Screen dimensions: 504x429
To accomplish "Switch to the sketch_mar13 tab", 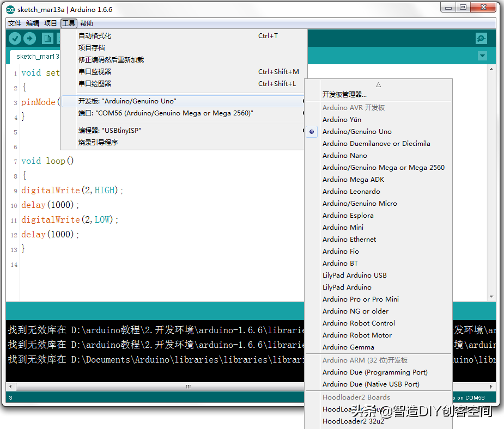I will (x=37, y=57).
